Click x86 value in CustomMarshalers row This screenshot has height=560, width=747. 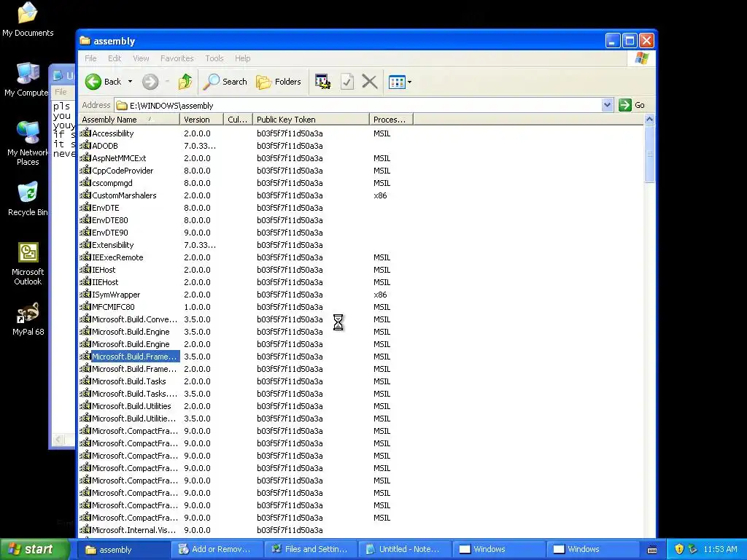pos(380,195)
